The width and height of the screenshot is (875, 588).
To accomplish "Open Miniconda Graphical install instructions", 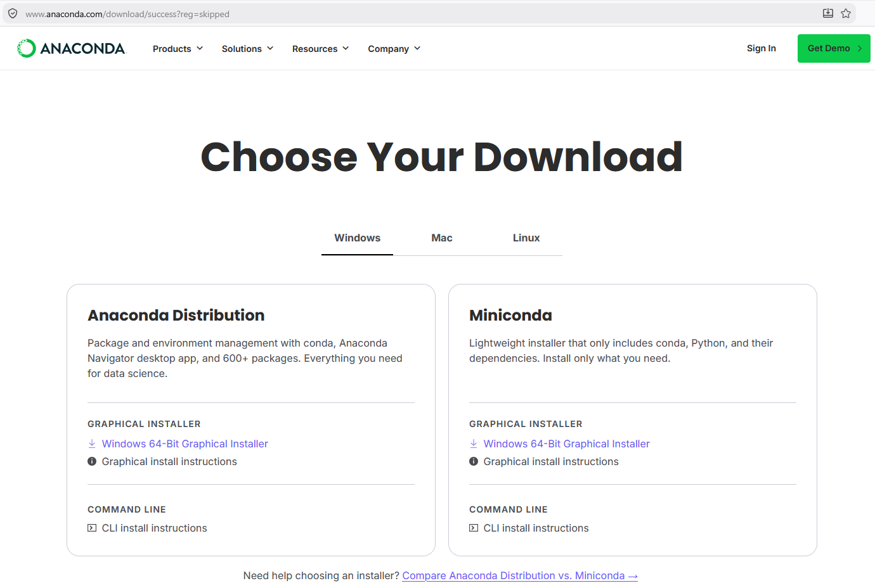I will [x=551, y=461].
